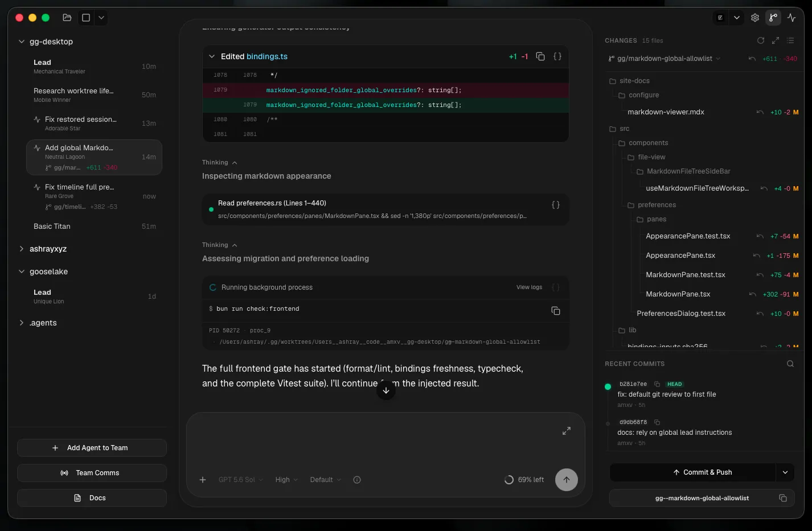Viewport: 812px width, 531px height.
Task: Open the settings gear
Action: coord(755,18)
